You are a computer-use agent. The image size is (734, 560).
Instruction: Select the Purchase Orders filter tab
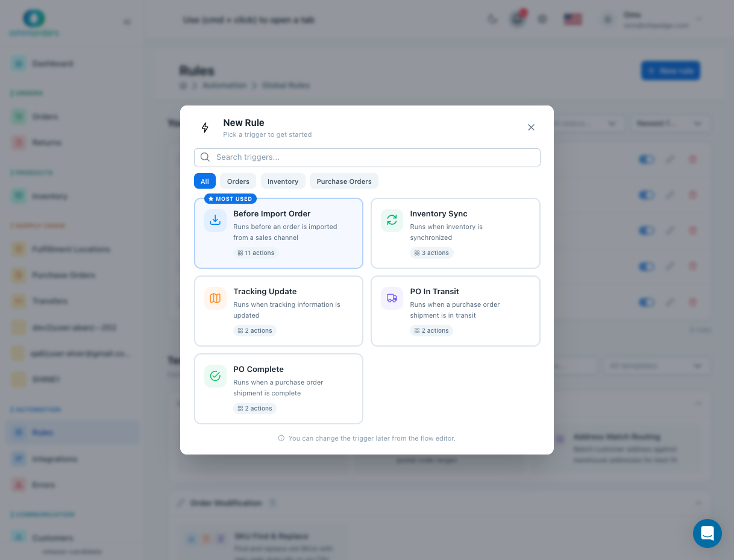[343, 181]
